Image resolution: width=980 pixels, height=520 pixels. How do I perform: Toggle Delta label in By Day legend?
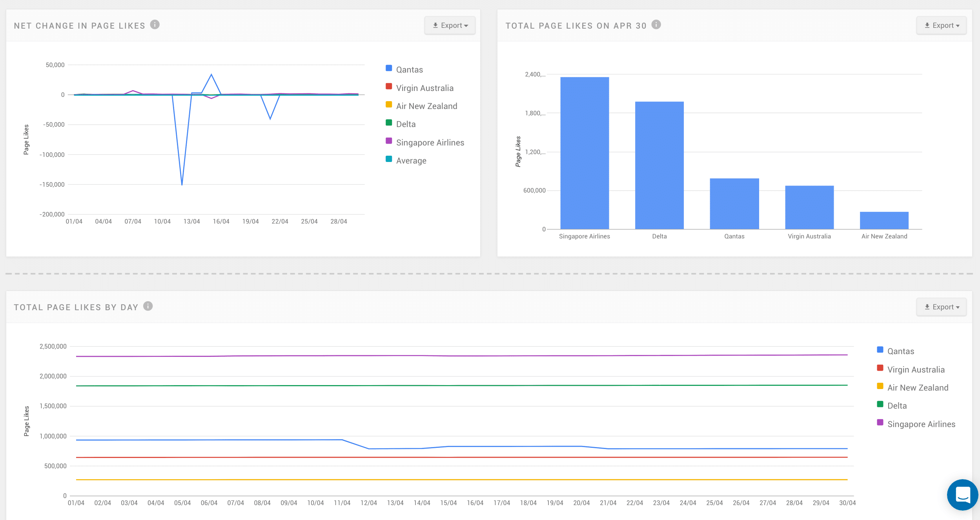coord(897,406)
